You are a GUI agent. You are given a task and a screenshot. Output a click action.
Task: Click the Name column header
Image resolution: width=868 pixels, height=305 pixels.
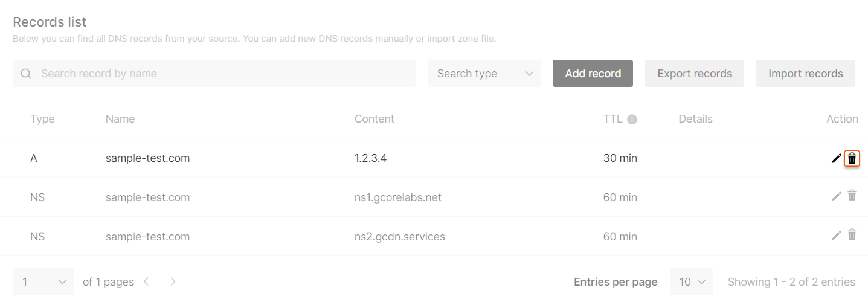point(120,119)
